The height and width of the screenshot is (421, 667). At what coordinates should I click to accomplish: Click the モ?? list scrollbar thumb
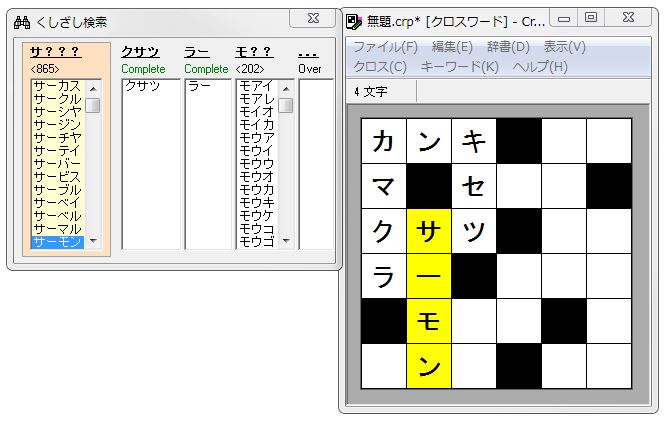(286, 105)
